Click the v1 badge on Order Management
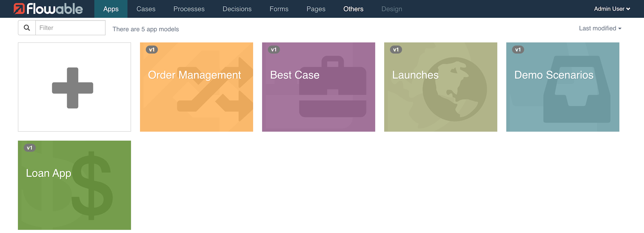 (x=152, y=50)
